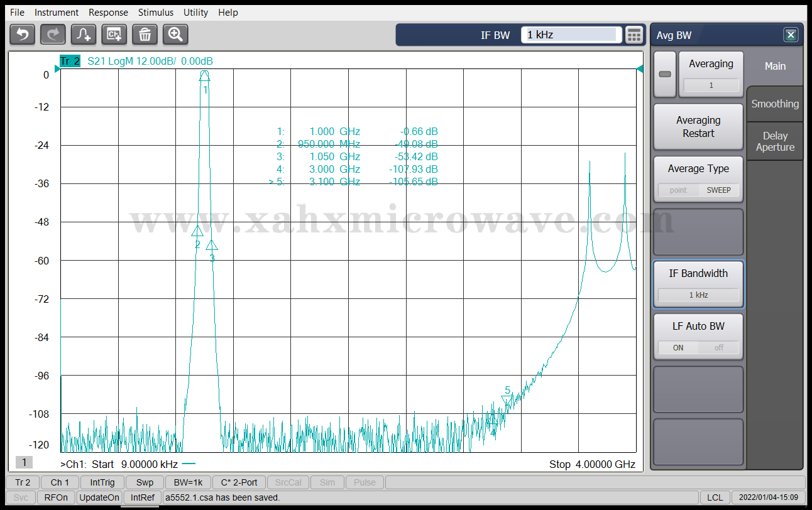Click the zoom magnifier icon

click(x=175, y=35)
